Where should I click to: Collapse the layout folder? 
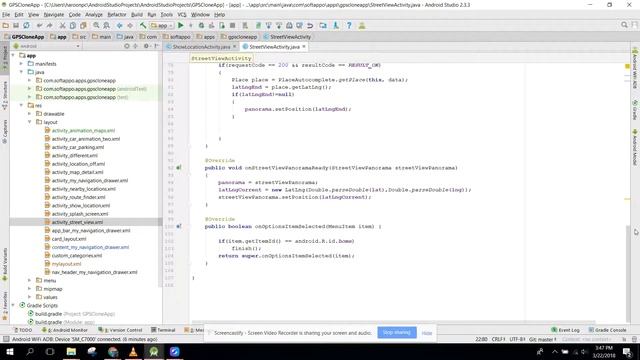click(x=29, y=122)
